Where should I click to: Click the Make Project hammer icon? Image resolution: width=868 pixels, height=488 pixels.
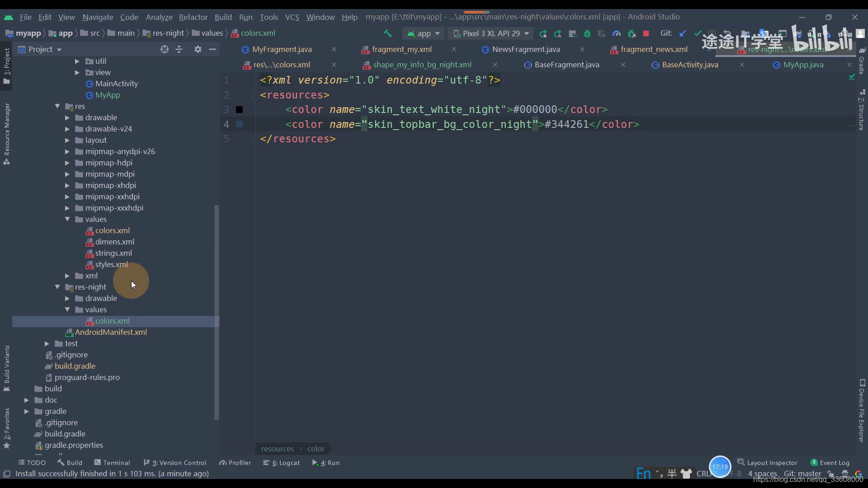(387, 33)
